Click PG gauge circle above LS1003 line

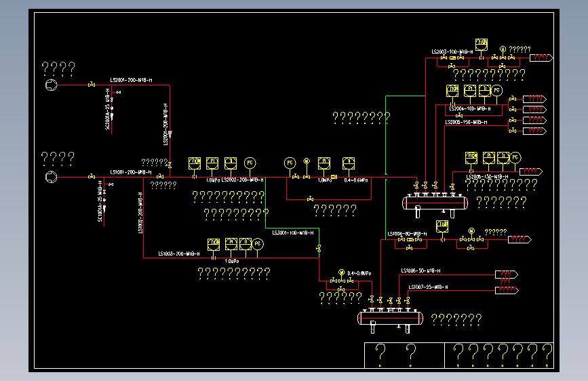pyautogui.click(x=258, y=244)
